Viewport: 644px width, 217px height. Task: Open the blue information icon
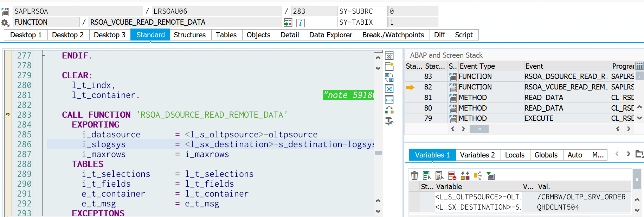300,23
